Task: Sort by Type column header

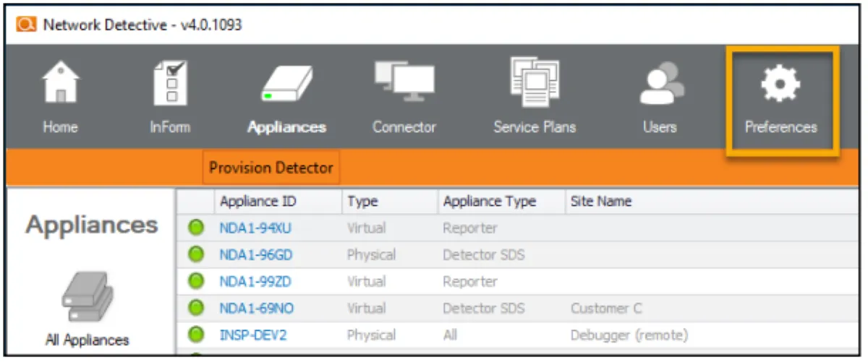Action: click(x=362, y=202)
